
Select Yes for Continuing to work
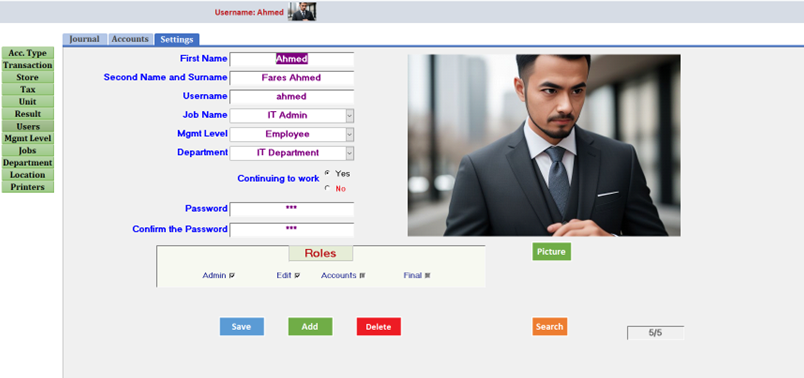[x=327, y=173]
